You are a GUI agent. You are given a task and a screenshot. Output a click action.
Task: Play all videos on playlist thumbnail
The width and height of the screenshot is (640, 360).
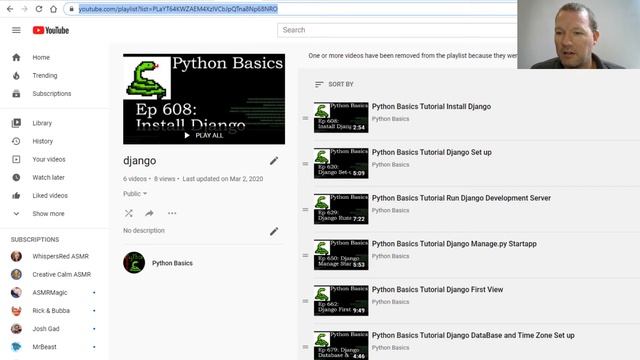204,135
